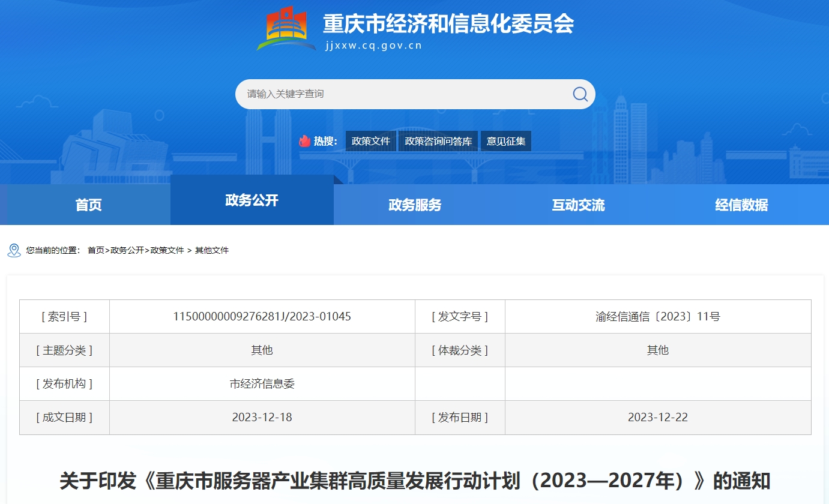Click the site title 重庆市经济和信息化委员会
This screenshot has width=829, height=504.
[x=448, y=23]
